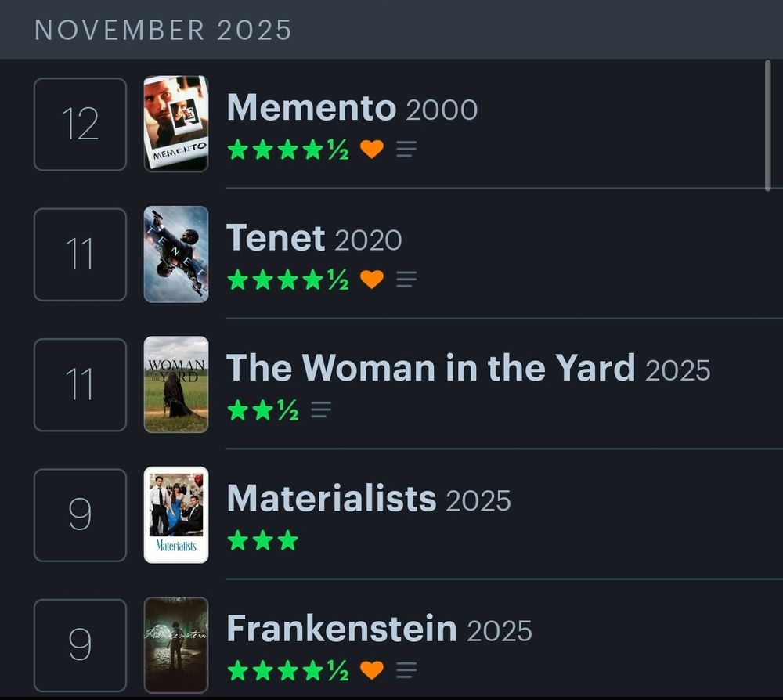Select the Memento poster thumbnail
Image resolution: width=783 pixels, height=700 pixels.
pyautogui.click(x=176, y=124)
